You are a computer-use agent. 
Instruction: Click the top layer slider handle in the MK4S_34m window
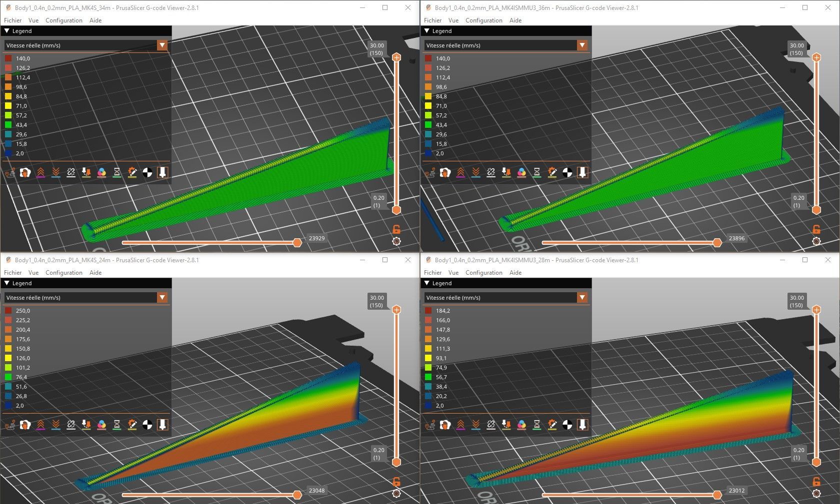(x=396, y=57)
